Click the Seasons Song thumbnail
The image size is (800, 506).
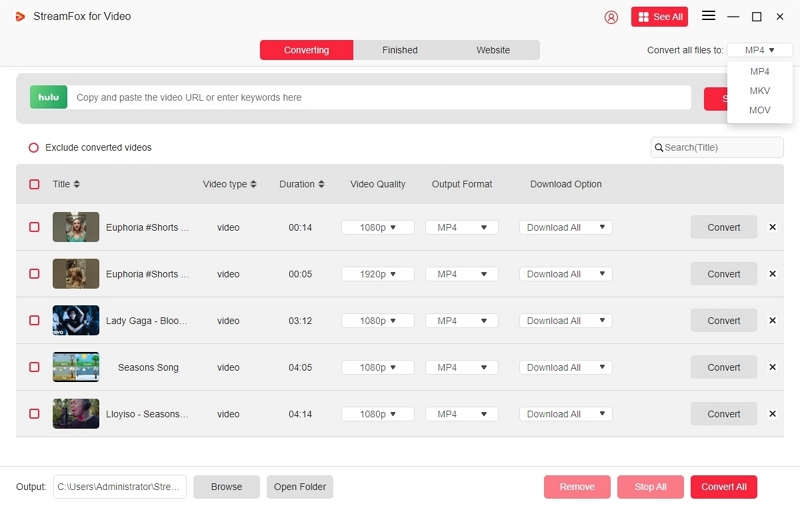tap(76, 367)
